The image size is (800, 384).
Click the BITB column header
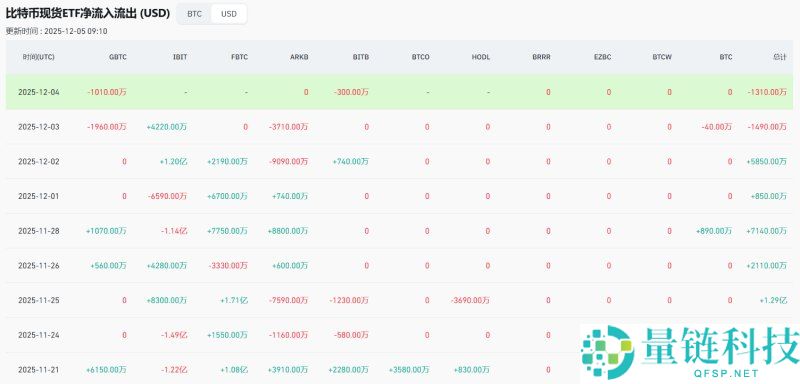(361, 57)
